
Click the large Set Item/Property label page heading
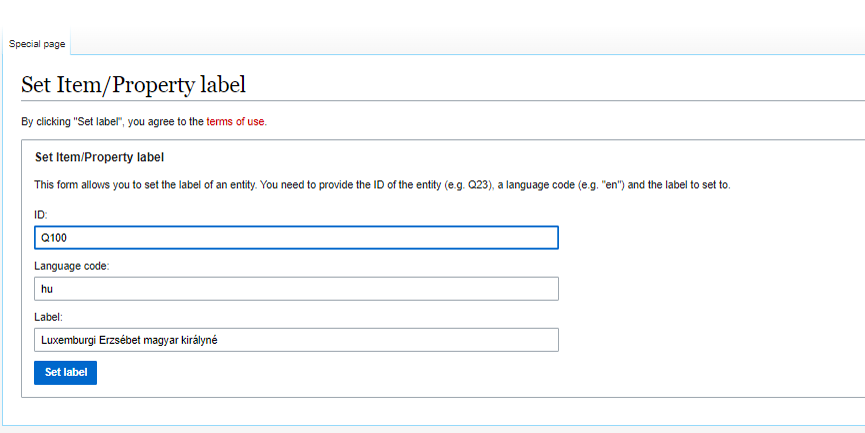[x=133, y=85]
